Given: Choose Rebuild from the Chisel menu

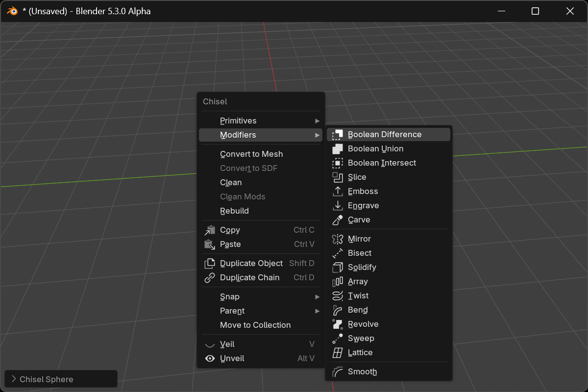Looking at the screenshot, I should pyautogui.click(x=261, y=211).
